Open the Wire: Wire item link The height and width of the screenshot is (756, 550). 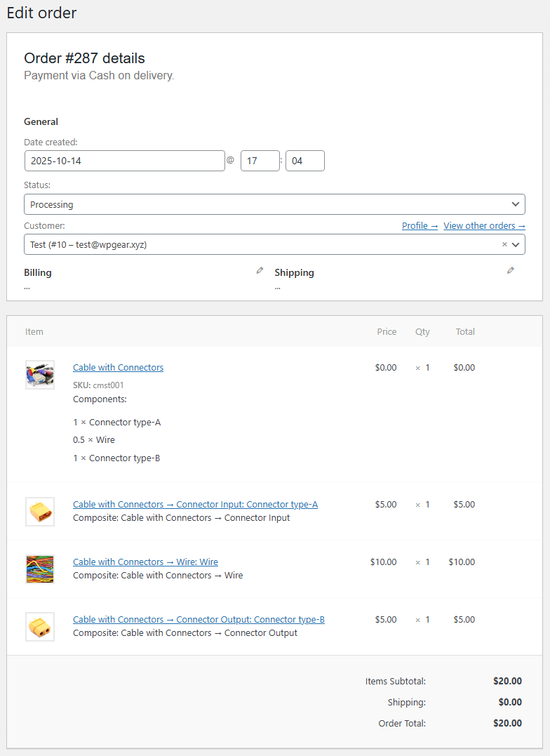coord(145,562)
